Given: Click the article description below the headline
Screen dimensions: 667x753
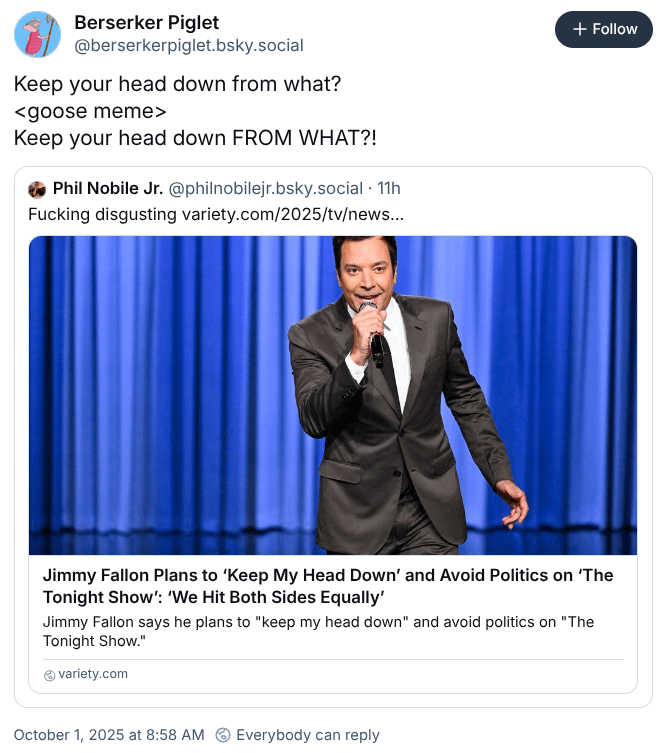Looking at the screenshot, I should pos(318,631).
